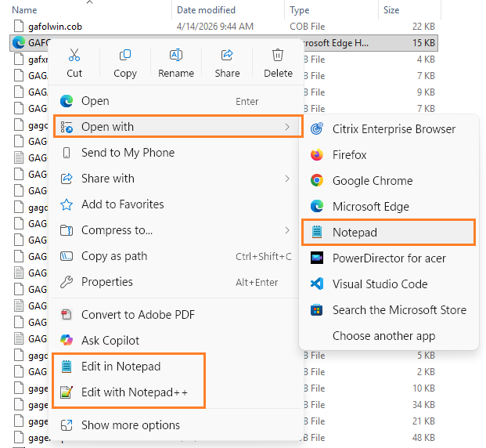Click the Notepad++ icon

click(x=67, y=392)
